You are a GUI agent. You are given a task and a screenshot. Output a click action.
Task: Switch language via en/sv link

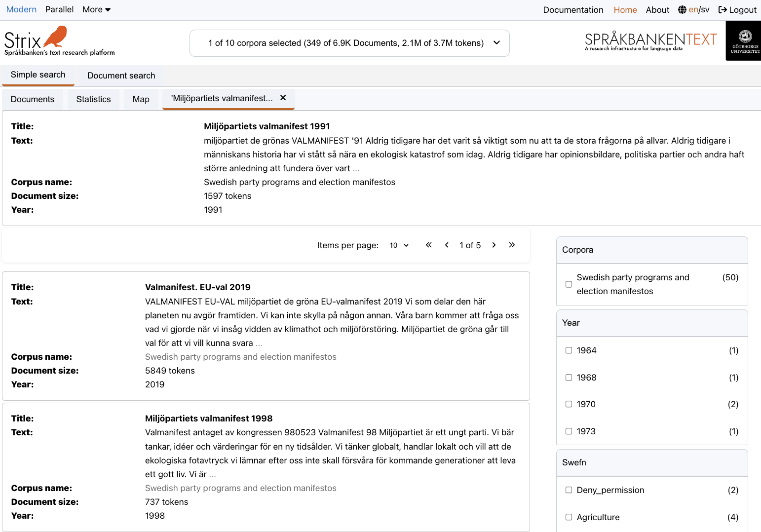[x=699, y=10]
